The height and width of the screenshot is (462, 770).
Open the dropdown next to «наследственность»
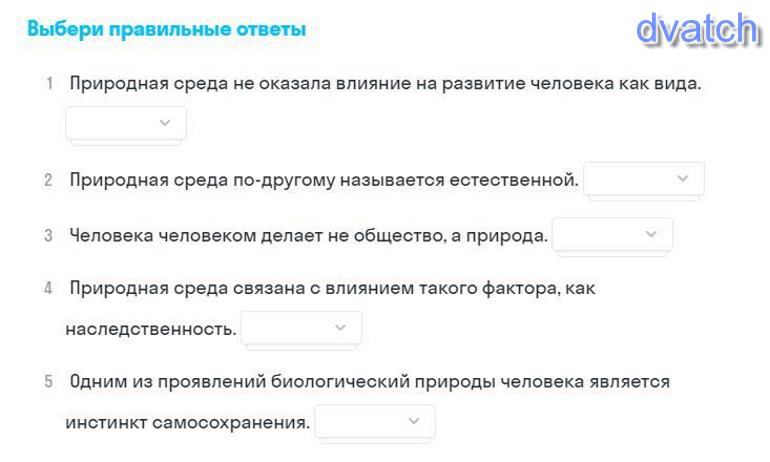301,328
